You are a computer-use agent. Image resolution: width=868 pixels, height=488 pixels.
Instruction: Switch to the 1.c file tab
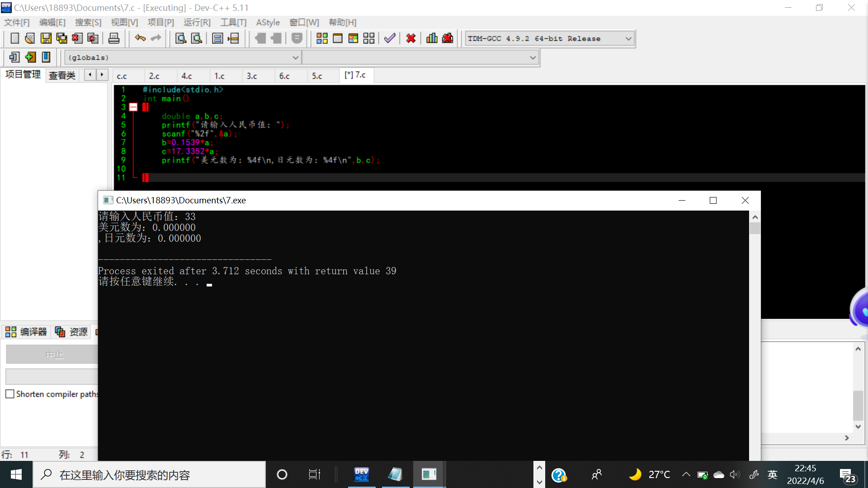(x=219, y=76)
